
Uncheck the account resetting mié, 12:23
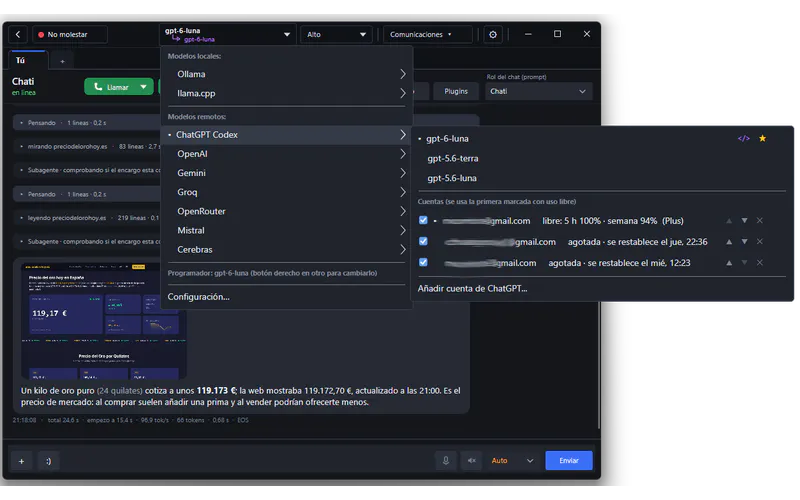pos(423,262)
